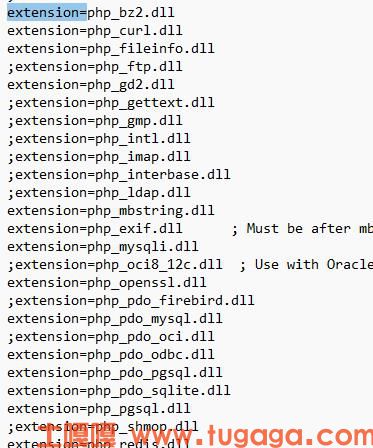Click the php_pdo_mysql.dll extension line
The width and height of the screenshot is (373, 448).
click(x=115, y=319)
